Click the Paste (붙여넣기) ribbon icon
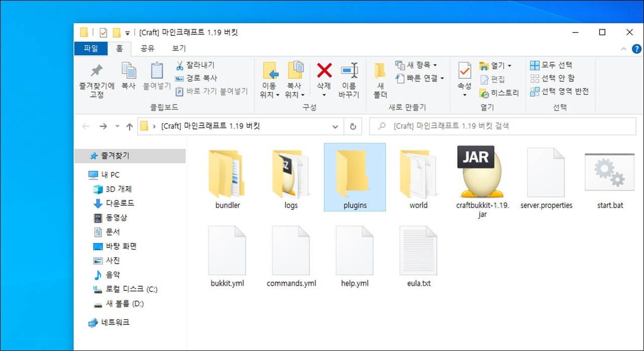The image size is (644, 351). [x=157, y=71]
